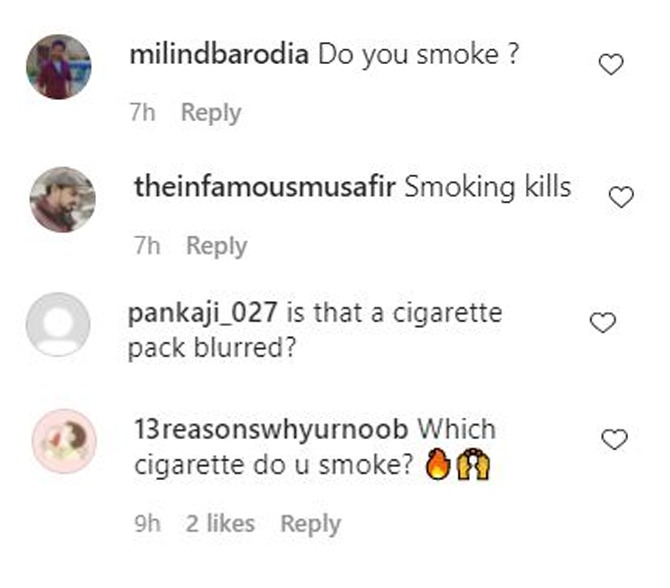Viewport: 670px width, 588px height.
Task: Click the 7h timestamp under milindbarodia
Action: pyautogui.click(x=143, y=112)
